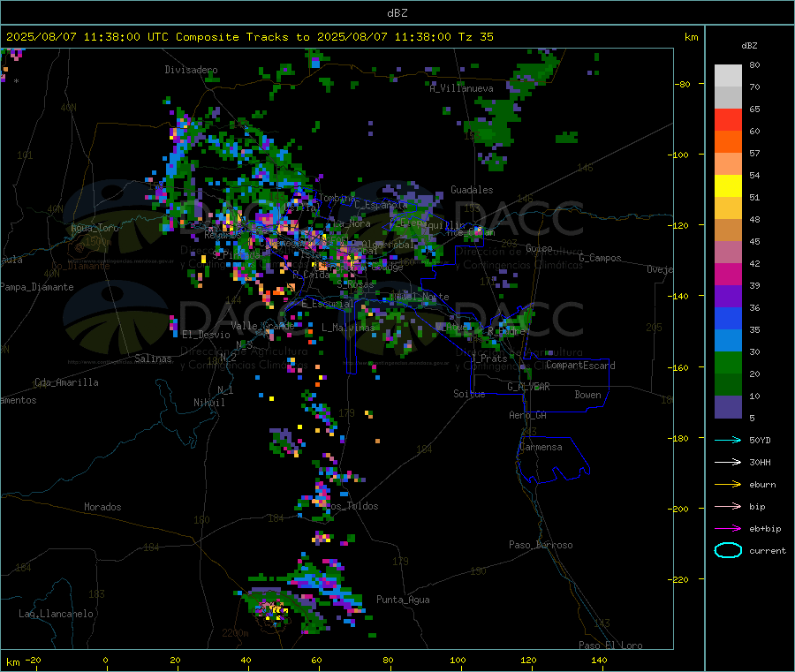Image resolution: width=795 pixels, height=672 pixels.
Task: Click the Carmensa blue region outline
Action: [x=553, y=460]
